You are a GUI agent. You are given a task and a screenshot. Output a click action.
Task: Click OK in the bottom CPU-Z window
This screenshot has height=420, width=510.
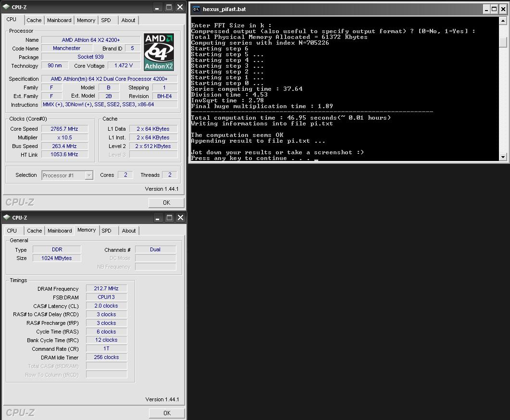click(x=167, y=413)
